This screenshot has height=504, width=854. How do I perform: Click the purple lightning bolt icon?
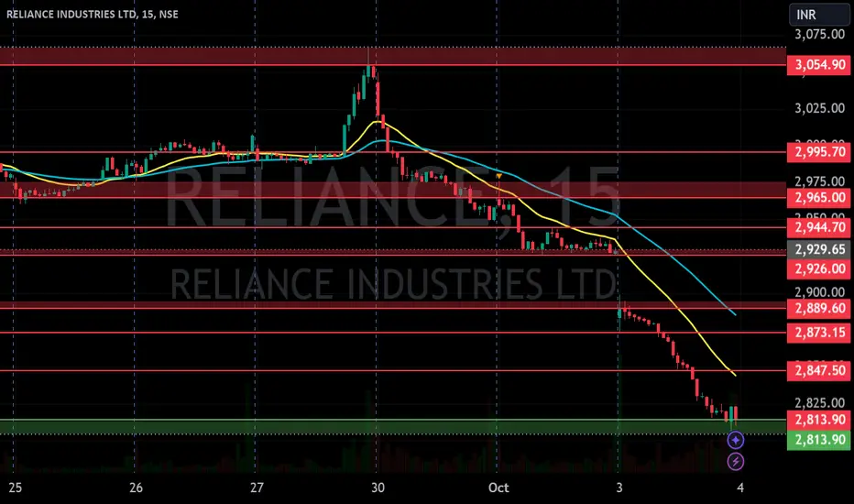(x=735, y=462)
